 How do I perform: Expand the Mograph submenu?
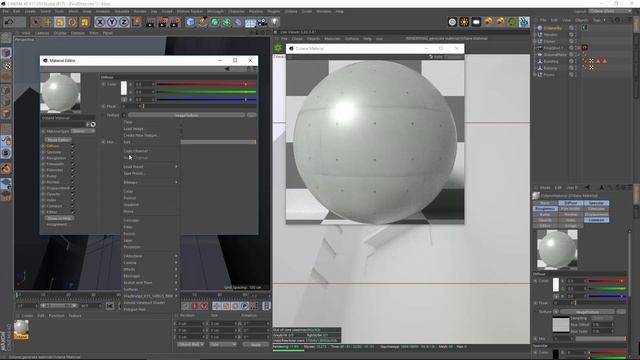coord(151,276)
